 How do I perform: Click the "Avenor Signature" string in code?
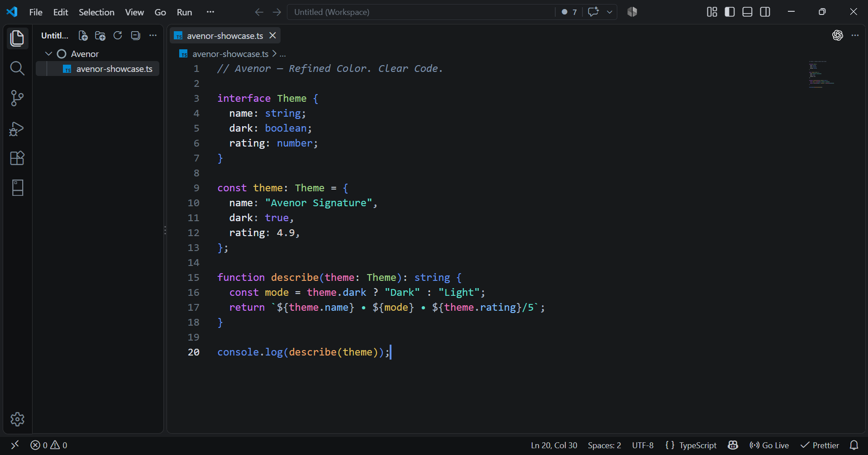coord(319,203)
